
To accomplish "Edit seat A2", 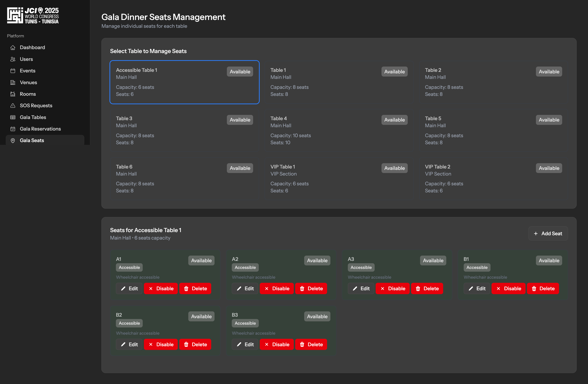I will tap(245, 288).
